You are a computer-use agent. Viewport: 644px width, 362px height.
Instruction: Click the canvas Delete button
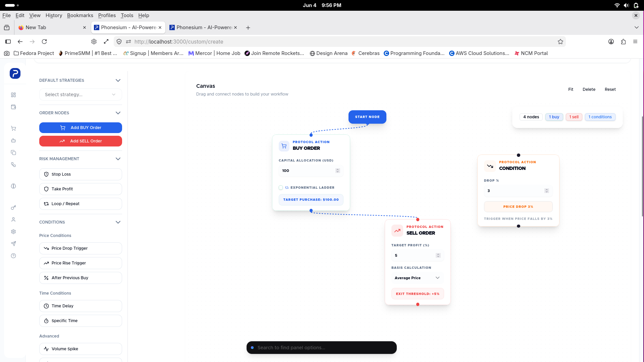pos(589,89)
